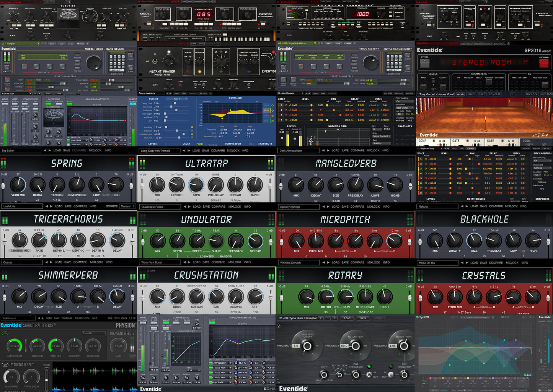Click the MIX LOCK icon on SP2016 reverb

532,94
